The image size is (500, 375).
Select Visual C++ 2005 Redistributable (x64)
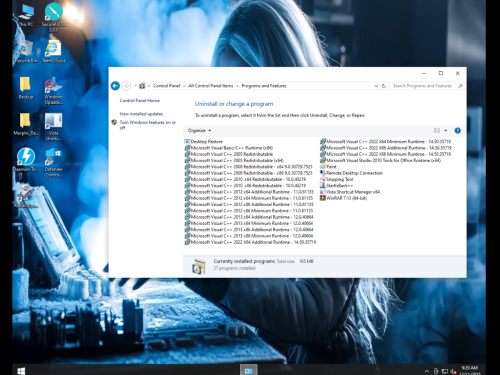[x=234, y=160]
